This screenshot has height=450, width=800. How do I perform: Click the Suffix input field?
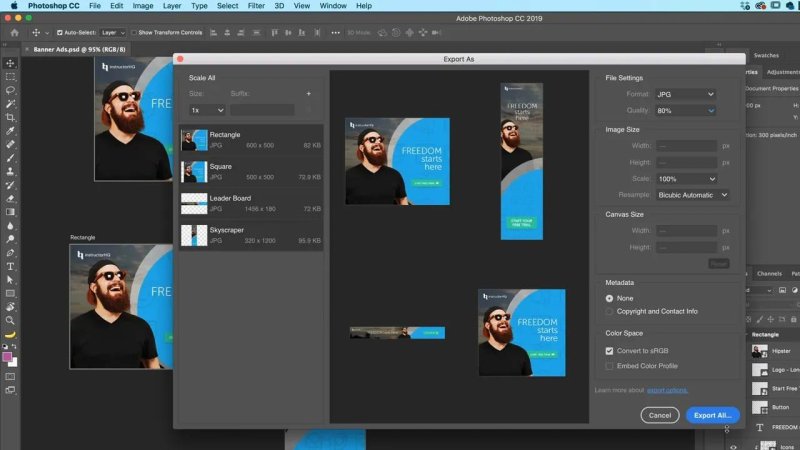tap(262, 110)
